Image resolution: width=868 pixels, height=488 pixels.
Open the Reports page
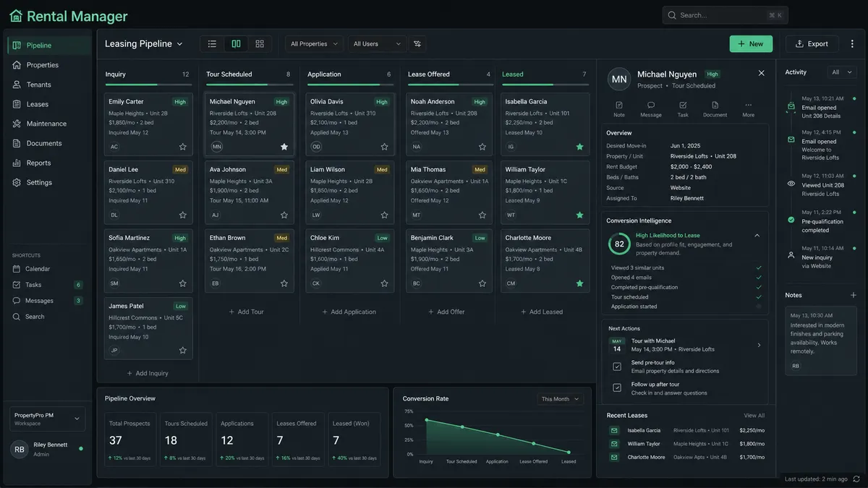48,163
